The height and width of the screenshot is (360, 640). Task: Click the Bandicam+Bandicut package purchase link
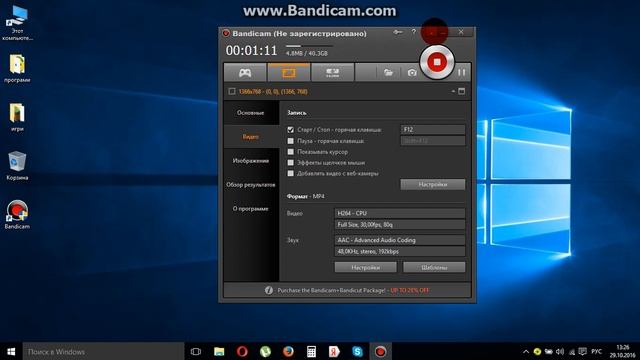pos(353,290)
